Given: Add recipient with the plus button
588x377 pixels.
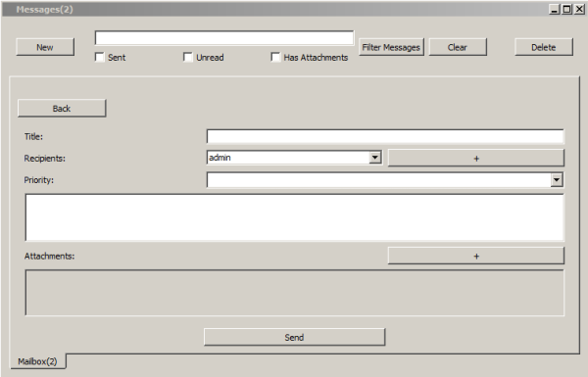Looking at the screenshot, I should point(476,159).
